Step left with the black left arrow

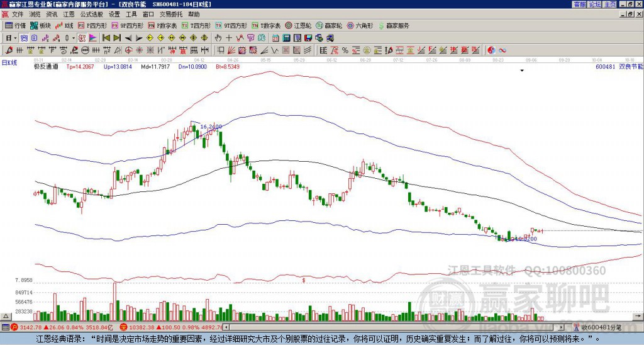click(x=128, y=38)
